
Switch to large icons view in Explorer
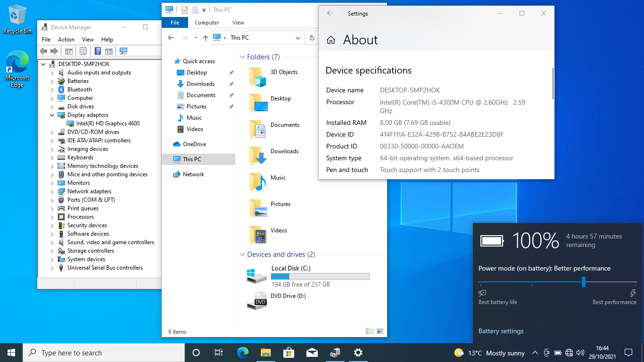(x=380, y=331)
